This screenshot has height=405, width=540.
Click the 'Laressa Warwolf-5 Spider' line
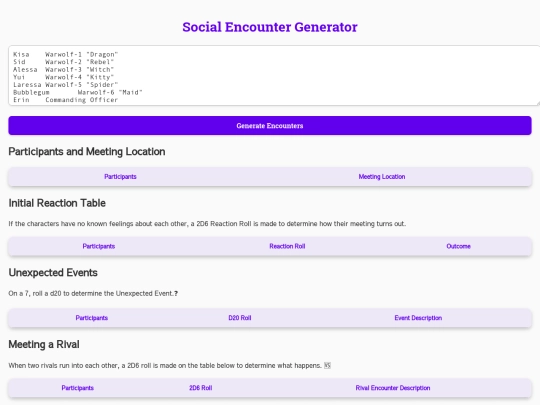pos(65,85)
